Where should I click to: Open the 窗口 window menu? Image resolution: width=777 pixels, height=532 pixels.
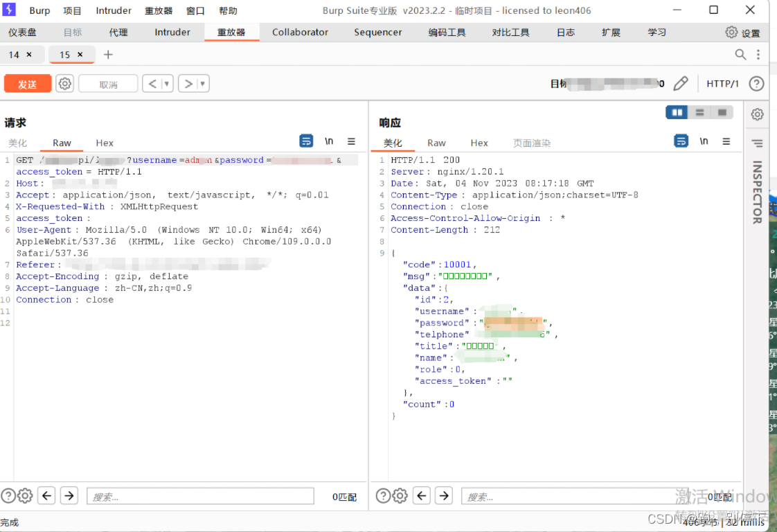point(195,10)
